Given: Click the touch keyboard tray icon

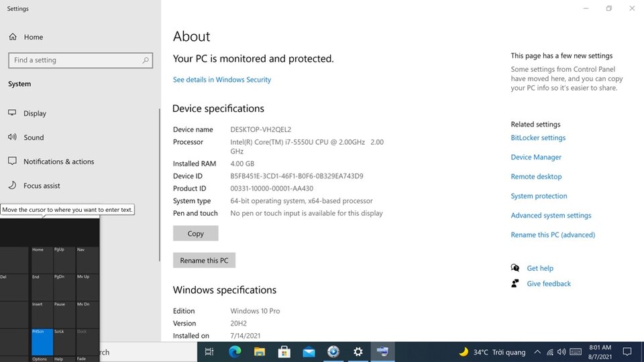Looking at the screenshot, I should (576, 352).
